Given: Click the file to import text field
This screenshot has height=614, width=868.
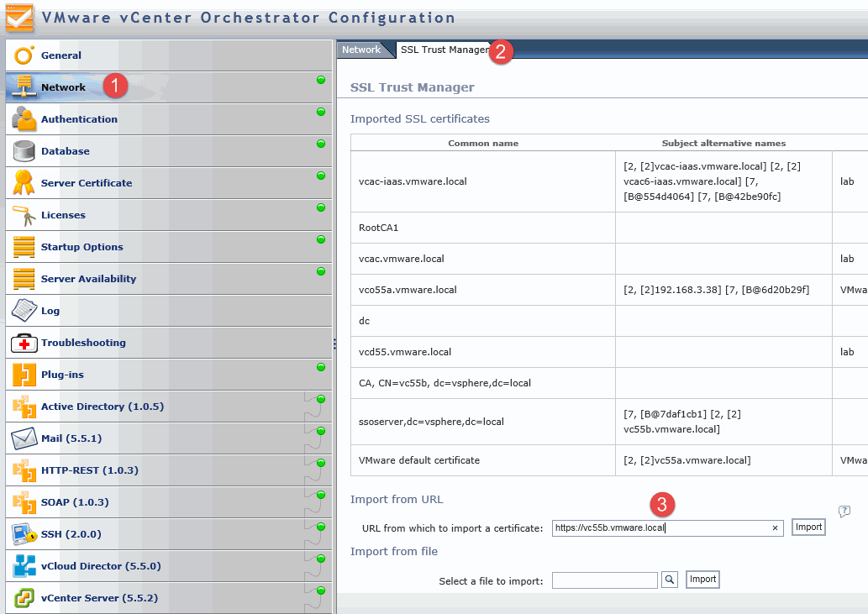Looking at the screenshot, I should [x=604, y=580].
